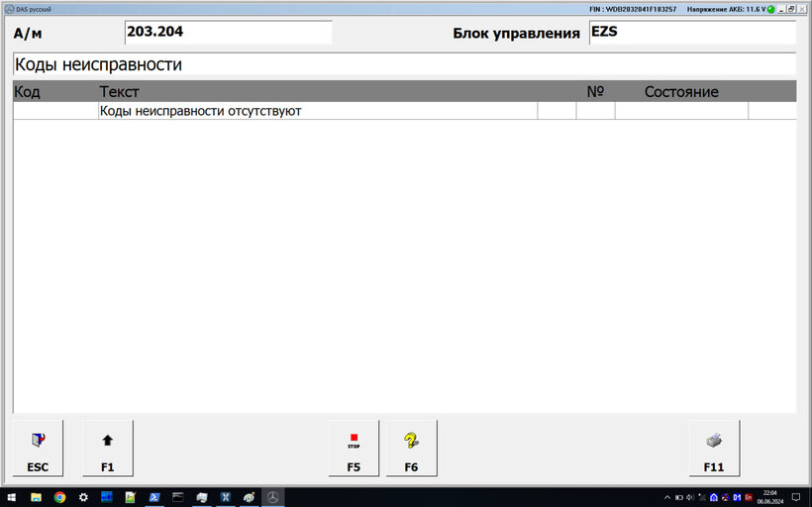This screenshot has width=812, height=507.
Task: Open PowerShell from the taskbar
Action: [153, 498]
